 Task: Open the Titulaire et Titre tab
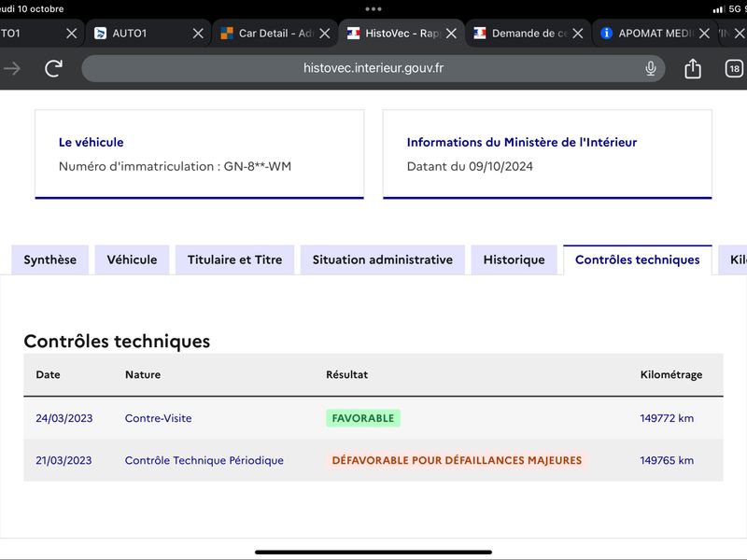[235, 259]
